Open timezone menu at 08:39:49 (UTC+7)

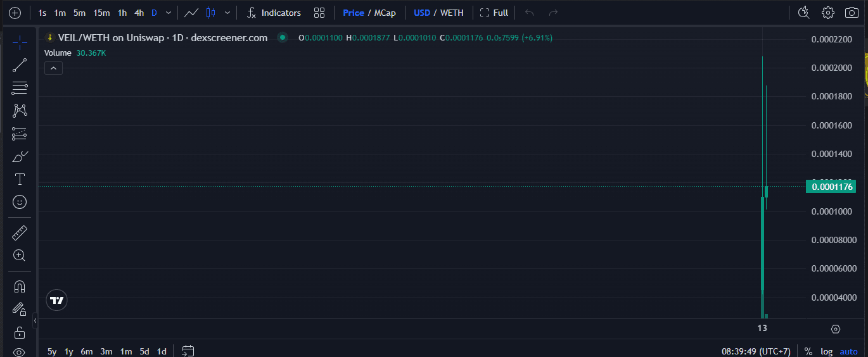[756, 351]
